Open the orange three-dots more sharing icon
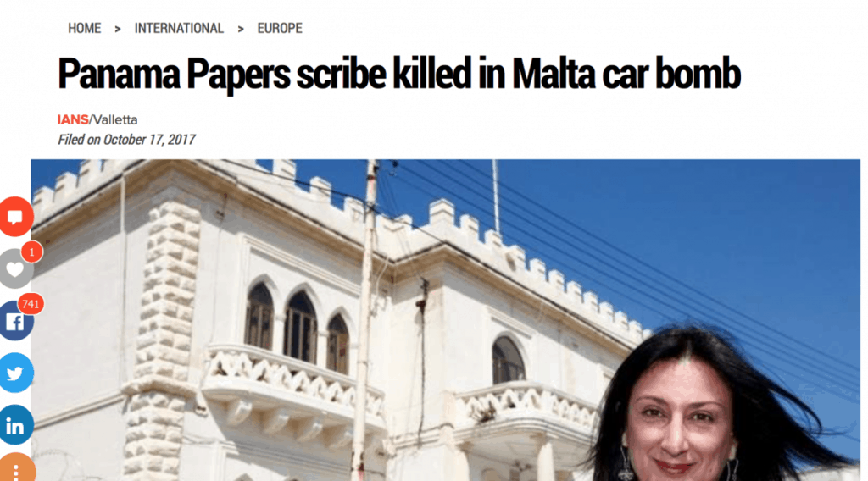Image resolution: width=868 pixels, height=481 pixels. [x=16, y=468]
